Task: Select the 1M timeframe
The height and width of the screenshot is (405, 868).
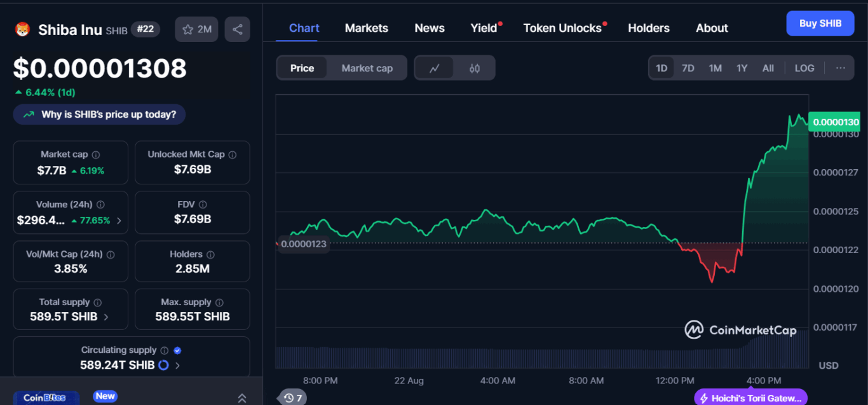Action: tap(715, 68)
